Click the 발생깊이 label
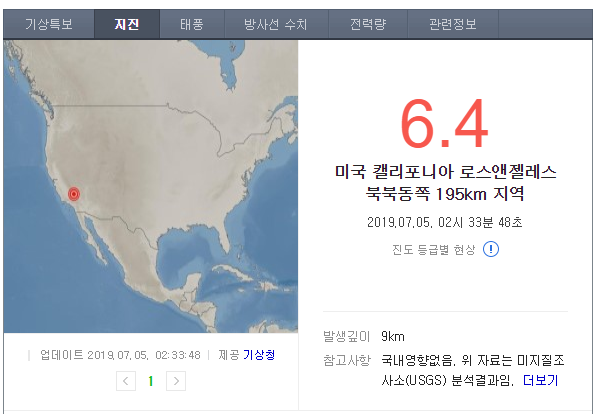The width and height of the screenshot is (603, 414). pos(346,336)
